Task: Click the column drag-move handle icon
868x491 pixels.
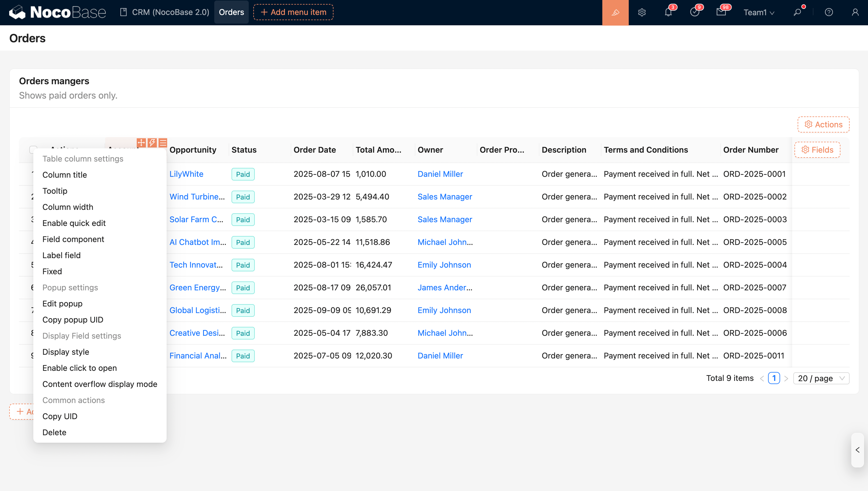Action: [x=141, y=143]
